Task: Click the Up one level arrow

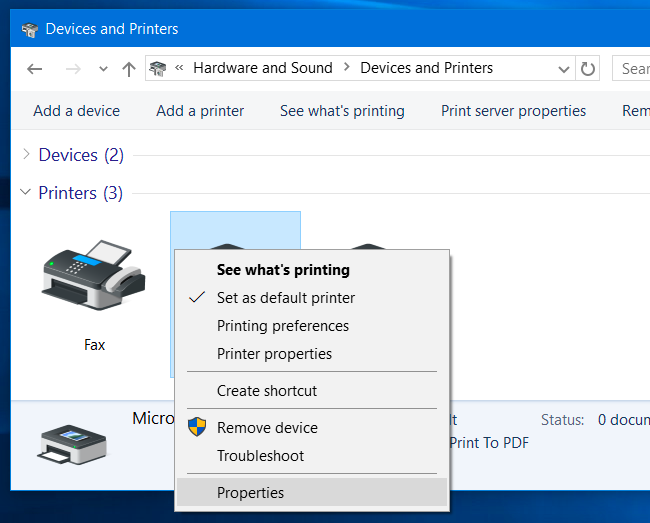Action: coord(128,69)
